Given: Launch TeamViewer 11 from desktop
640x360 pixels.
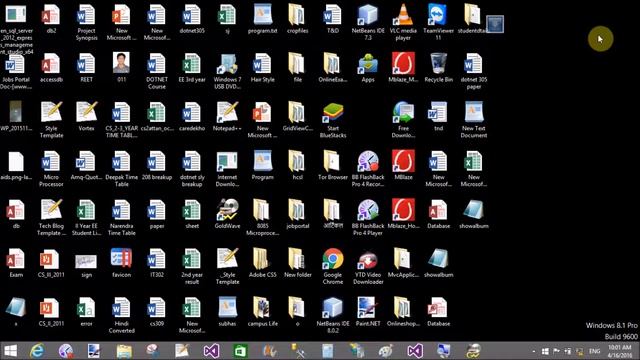Looking at the screenshot, I should tap(438, 22).
